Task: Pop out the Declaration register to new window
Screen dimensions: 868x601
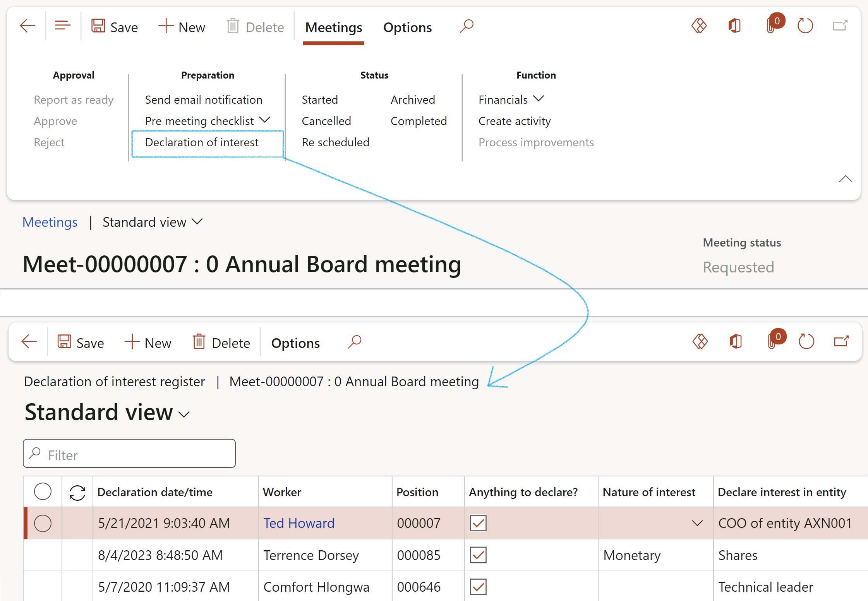Action: pyautogui.click(x=841, y=342)
